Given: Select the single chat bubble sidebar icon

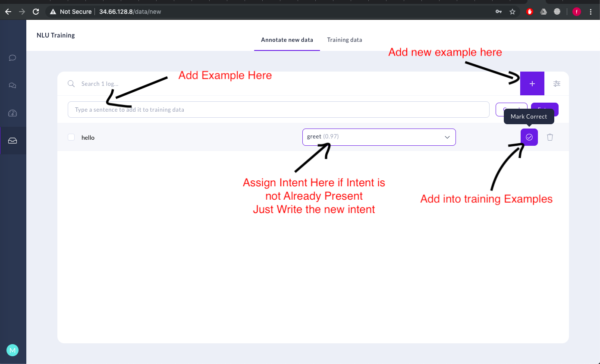Looking at the screenshot, I should point(13,57).
